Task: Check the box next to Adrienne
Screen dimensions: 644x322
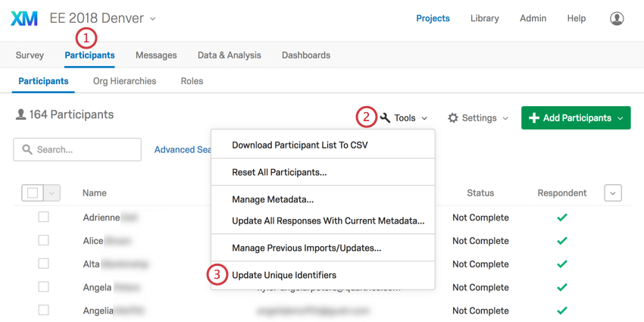Action: coord(43,217)
